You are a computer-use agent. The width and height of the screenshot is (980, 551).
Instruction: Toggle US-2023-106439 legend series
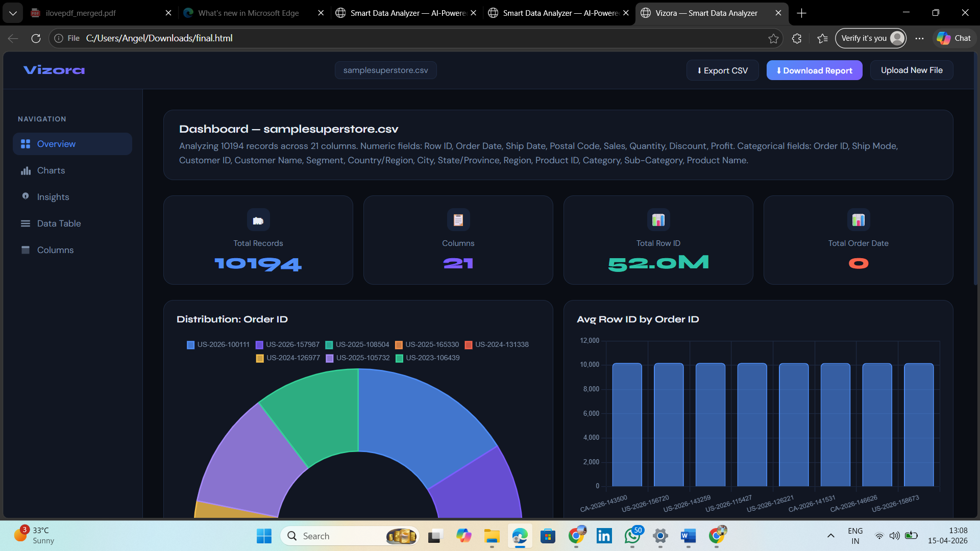click(x=428, y=358)
